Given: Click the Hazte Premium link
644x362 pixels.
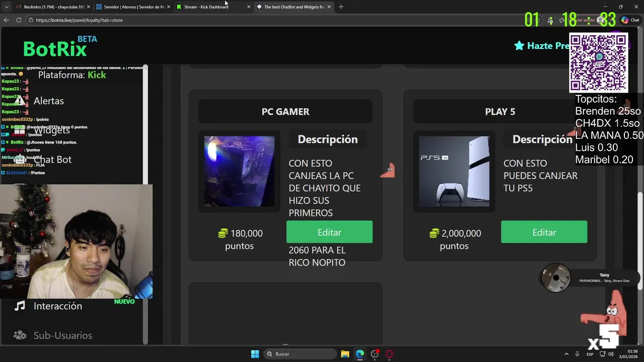Looking at the screenshot, I should pyautogui.click(x=542, y=46).
